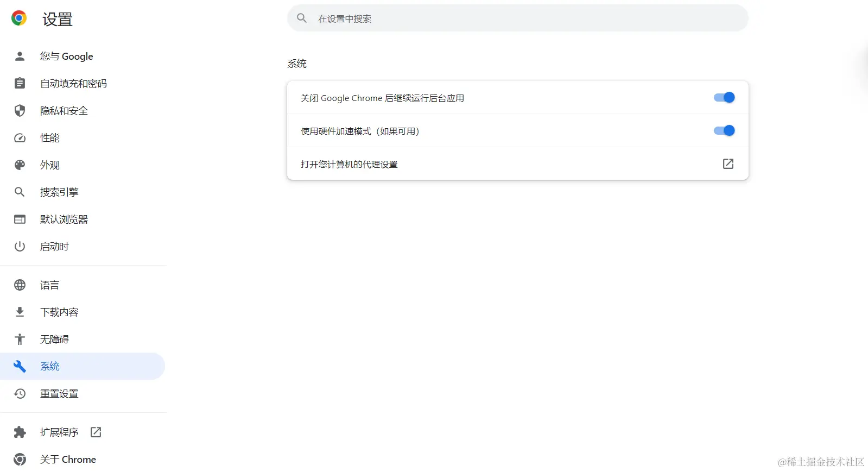Click the external link icon for proxy settings
This screenshot has height=471, width=868.
pyautogui.click(x=728, y=164)
